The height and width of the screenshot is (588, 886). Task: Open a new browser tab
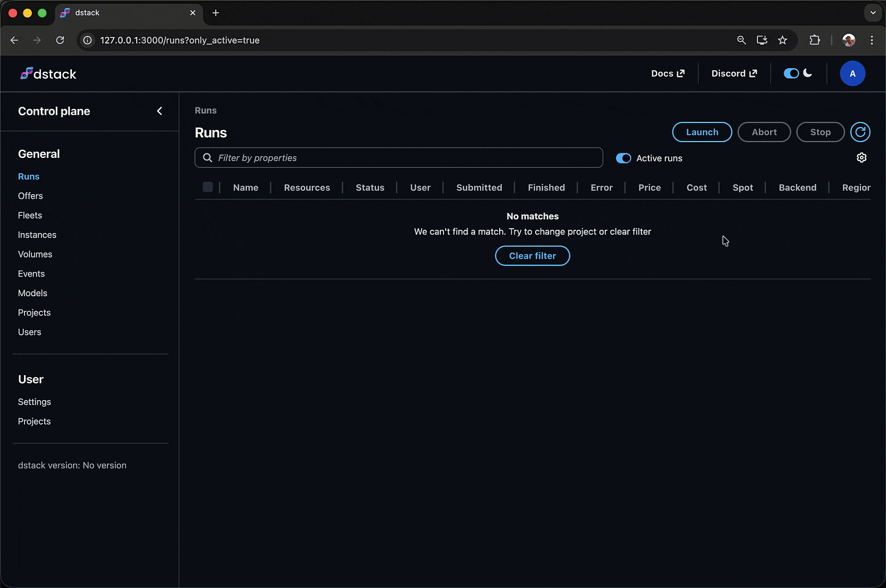[216, 13]
